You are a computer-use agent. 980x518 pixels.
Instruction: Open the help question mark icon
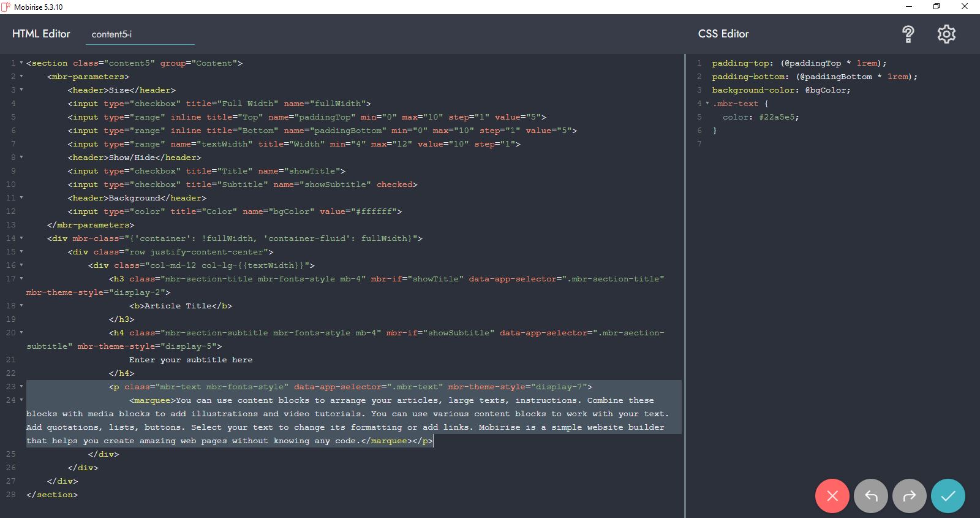[x=908, y=34]
